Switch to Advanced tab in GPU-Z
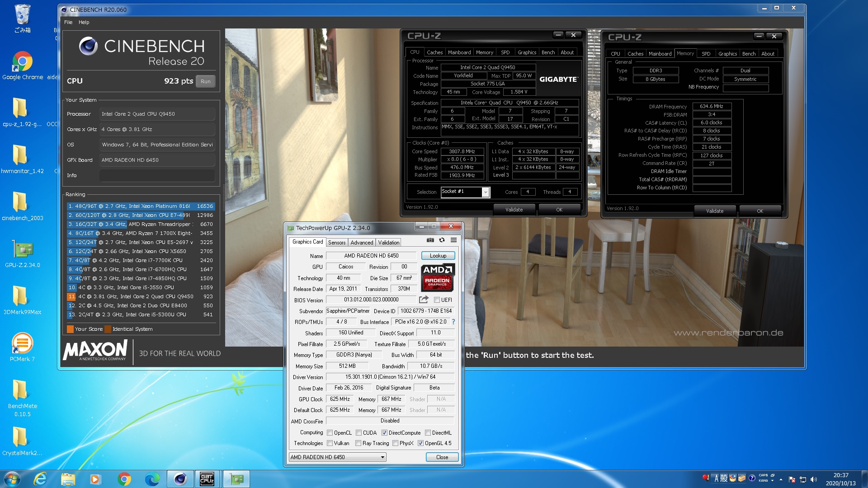868x488 pixels. point(362,243)
